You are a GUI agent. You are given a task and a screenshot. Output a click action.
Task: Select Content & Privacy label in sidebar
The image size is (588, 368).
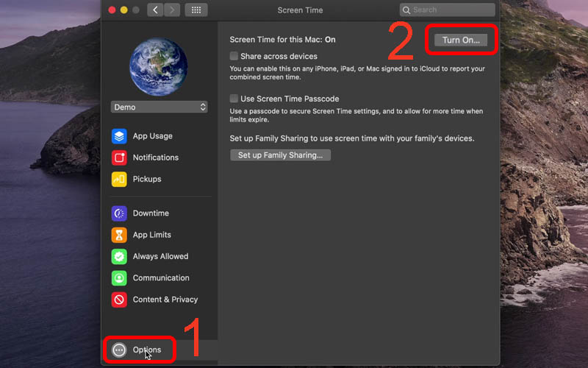pos(165,300)
